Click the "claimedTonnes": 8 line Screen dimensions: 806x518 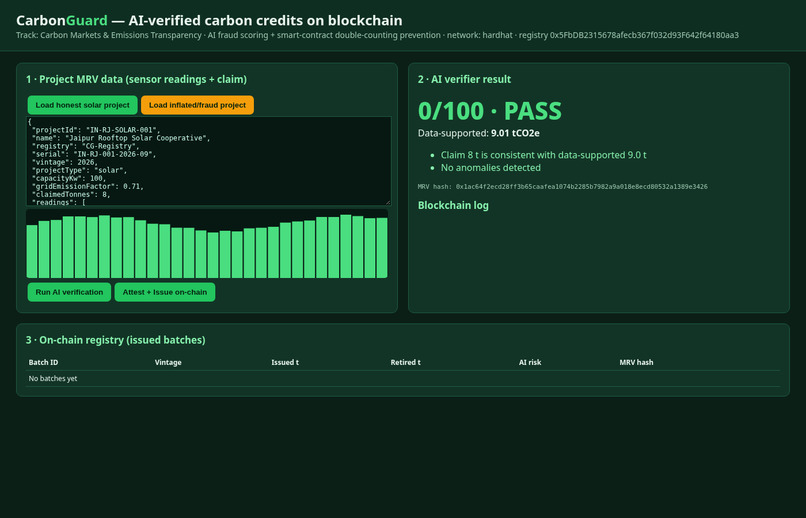coord(71,194)
